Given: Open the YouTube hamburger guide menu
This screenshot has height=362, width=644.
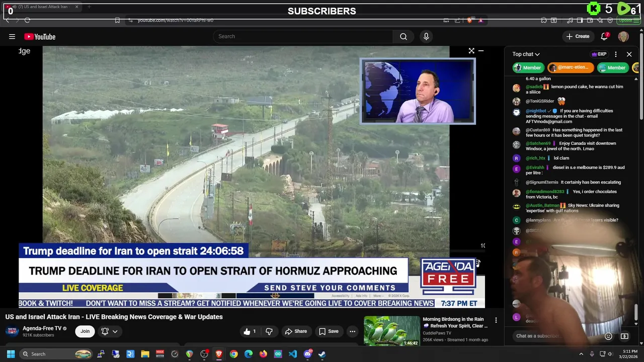Looking at the screenshot, I should (x=12, y=36).
